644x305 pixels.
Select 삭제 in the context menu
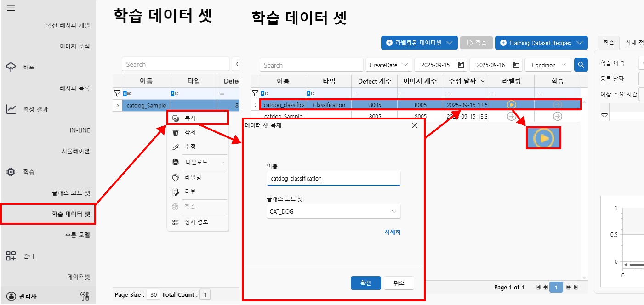coord(190,133)
